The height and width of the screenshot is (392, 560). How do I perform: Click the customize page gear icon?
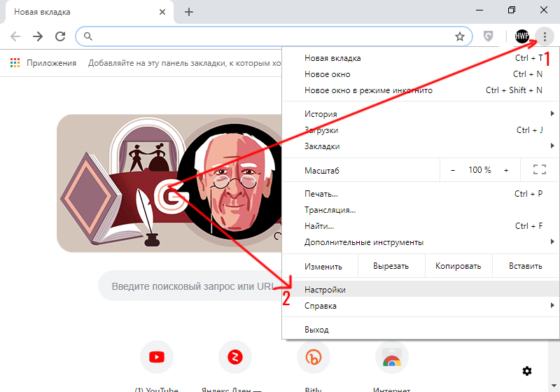[527, 371]
